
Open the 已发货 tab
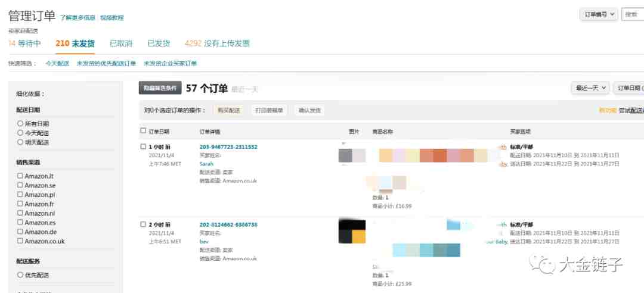(159, 43)
